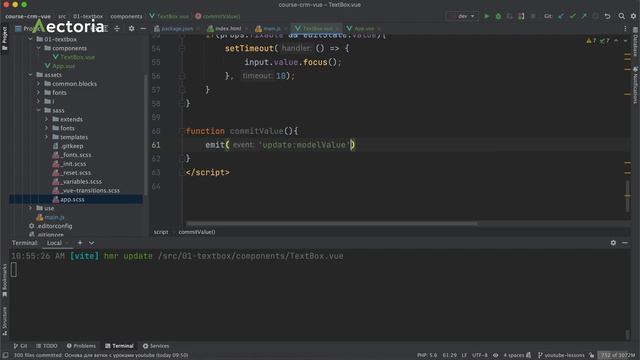
Task: Expand the templates folder
Action: [x=47, y=137]
